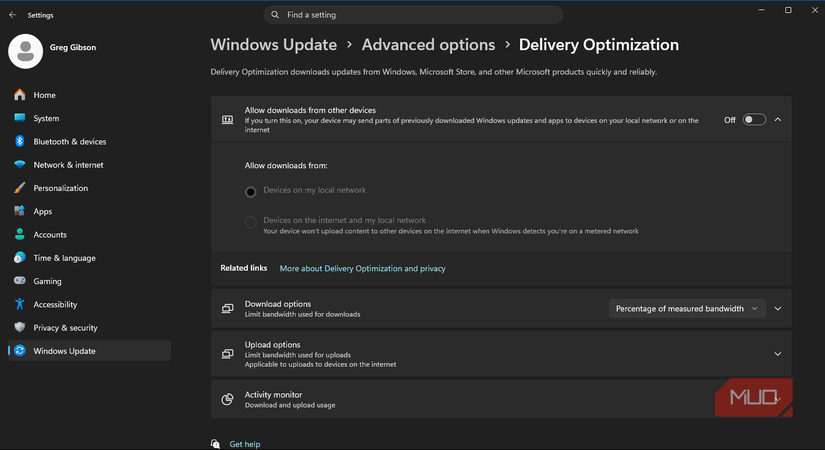825x450 pixels.
Task: Open Privacy & security settings
Action: coord(89,327)
